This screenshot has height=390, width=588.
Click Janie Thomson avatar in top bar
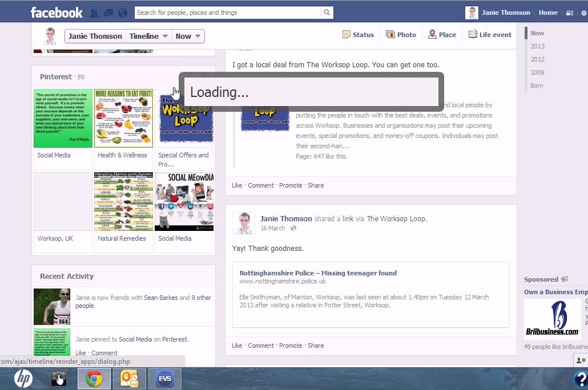click(472, 13)
